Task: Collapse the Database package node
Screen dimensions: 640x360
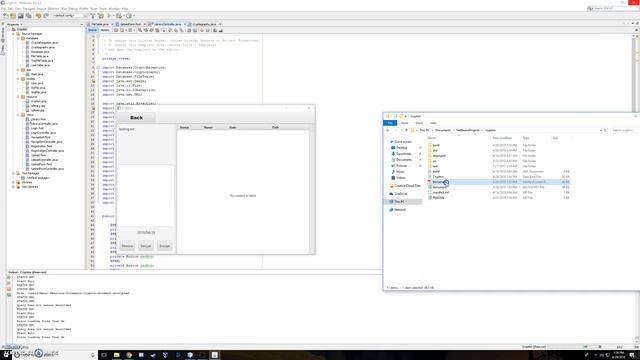Action: pos(18,38)
